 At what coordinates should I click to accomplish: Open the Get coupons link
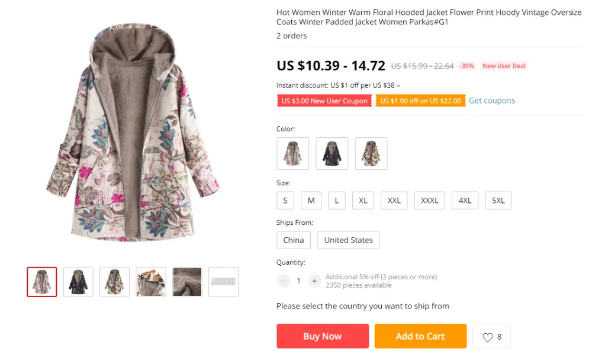coord(492,101)
